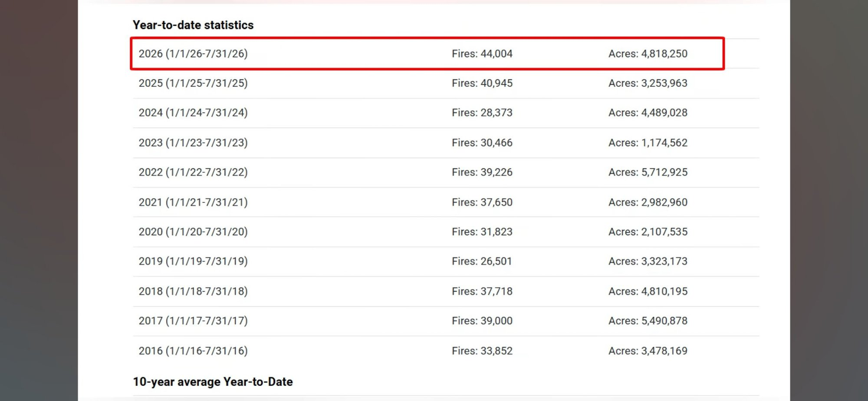868x401 pixels.
Task: Click the "Fires: 31,823" value
Action: 482,232
